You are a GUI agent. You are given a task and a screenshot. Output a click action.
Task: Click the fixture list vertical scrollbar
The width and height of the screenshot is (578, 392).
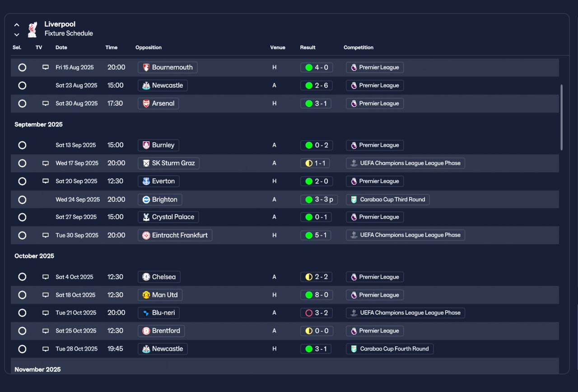point(561,117)
